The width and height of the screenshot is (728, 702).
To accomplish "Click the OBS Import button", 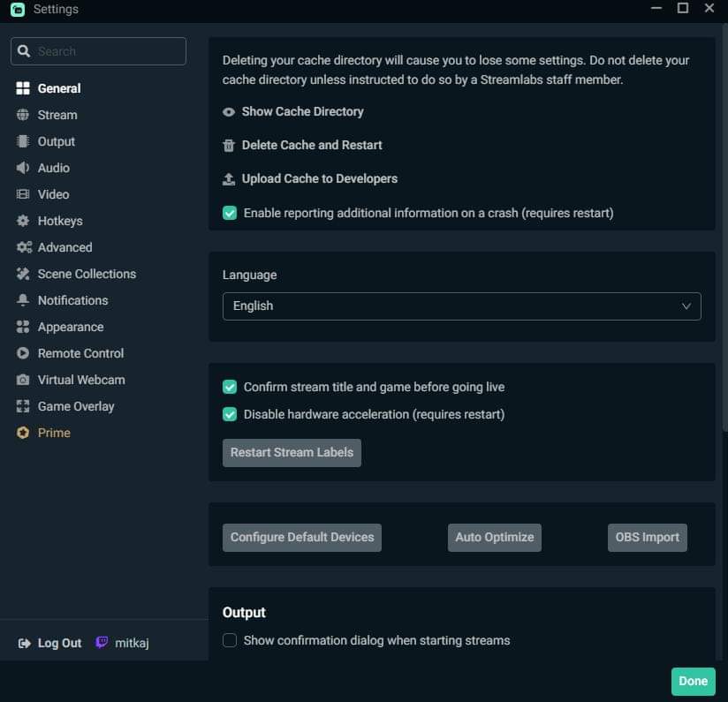I will pyautogui.click(x=647, y=537).
